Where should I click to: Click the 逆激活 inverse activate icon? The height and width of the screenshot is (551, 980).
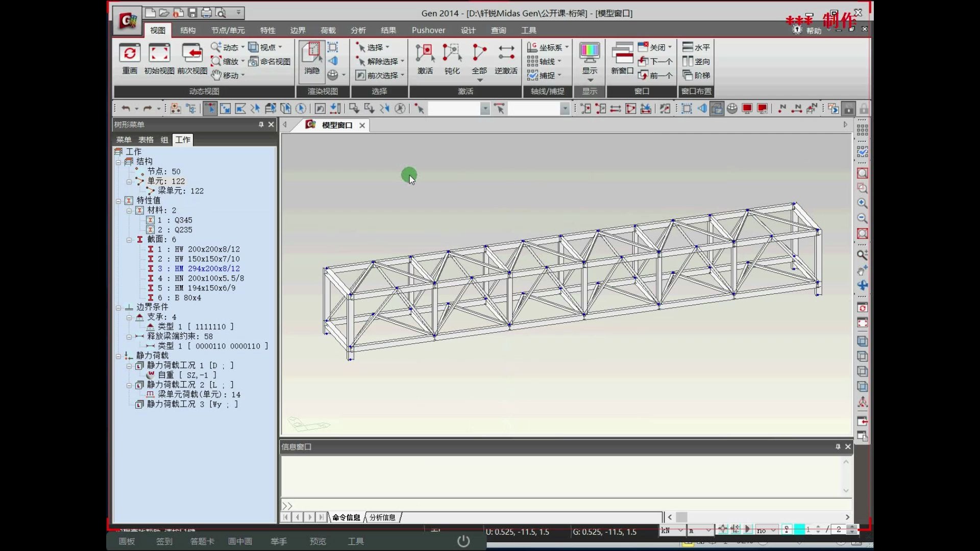pos(506,53)
